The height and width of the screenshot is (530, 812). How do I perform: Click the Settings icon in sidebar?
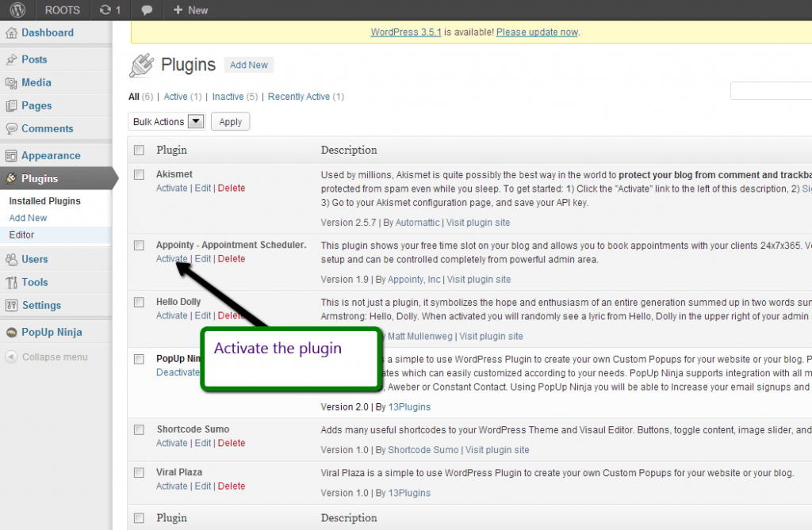pos(11,305)
